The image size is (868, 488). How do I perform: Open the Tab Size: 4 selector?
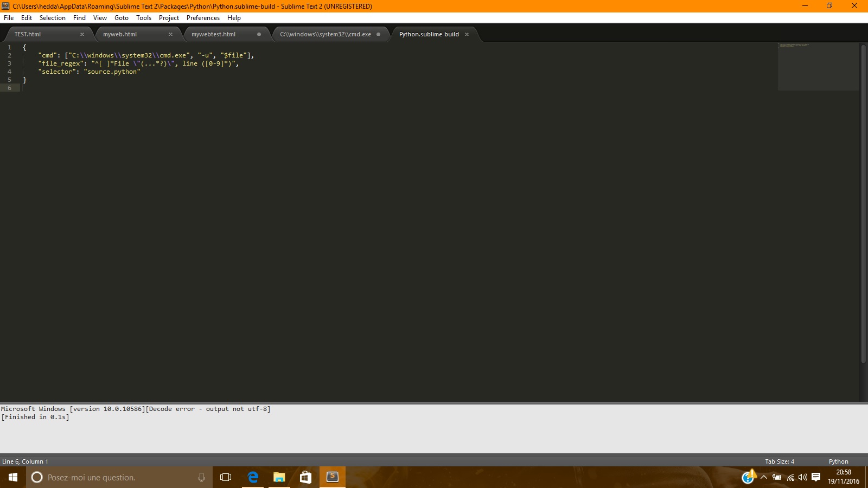779,461
